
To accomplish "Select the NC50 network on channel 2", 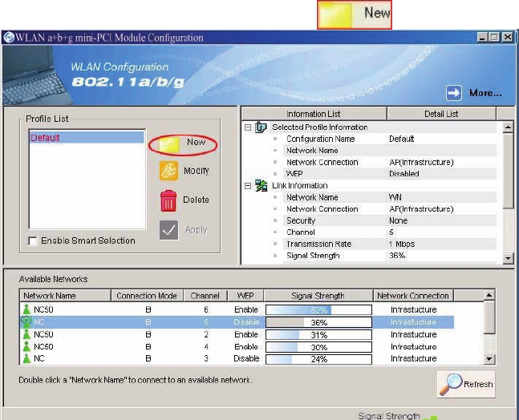I will 237,334.
